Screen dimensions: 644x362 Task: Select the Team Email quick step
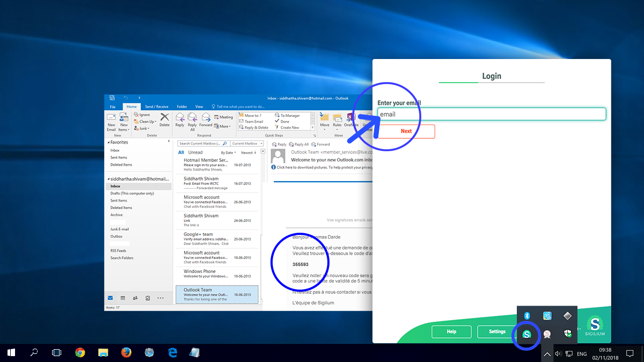click(251, 122)
